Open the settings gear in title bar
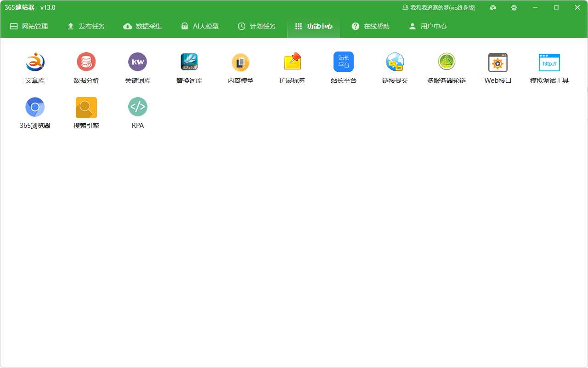The image size is (588, 368). point(514,8)
